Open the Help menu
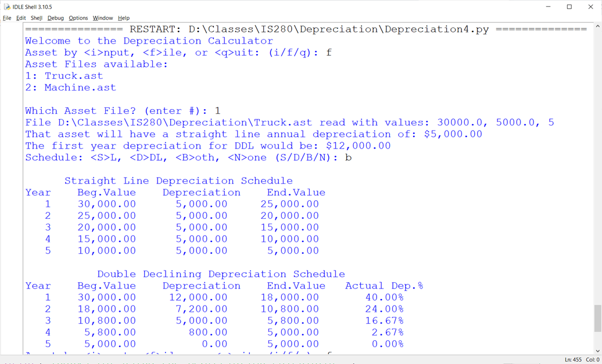The height and width of the screenshot is (364, 602). click(x=124, y=18)
